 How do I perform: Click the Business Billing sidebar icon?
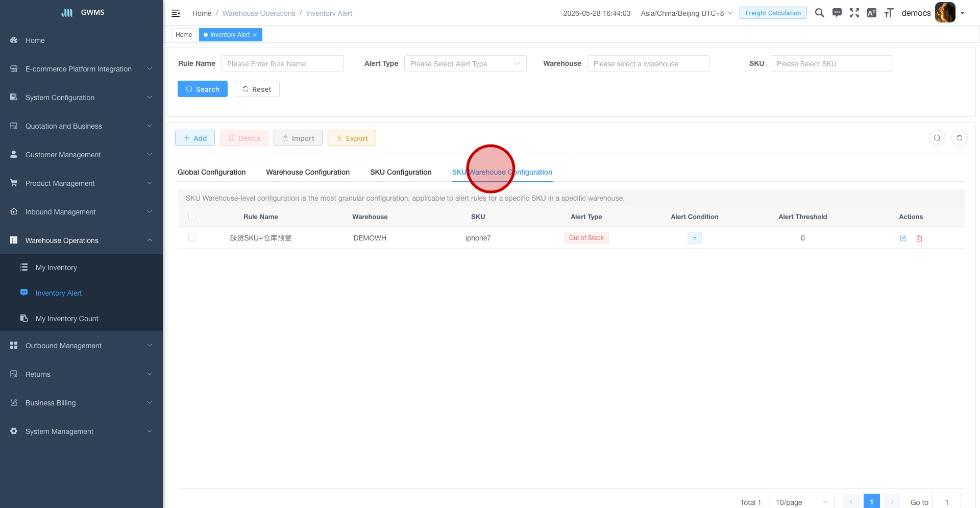(x=14, y=402)
